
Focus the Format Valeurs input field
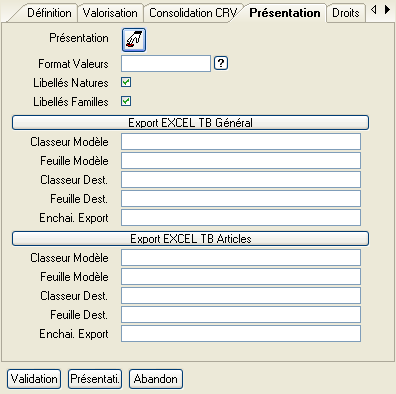point(166,63)
